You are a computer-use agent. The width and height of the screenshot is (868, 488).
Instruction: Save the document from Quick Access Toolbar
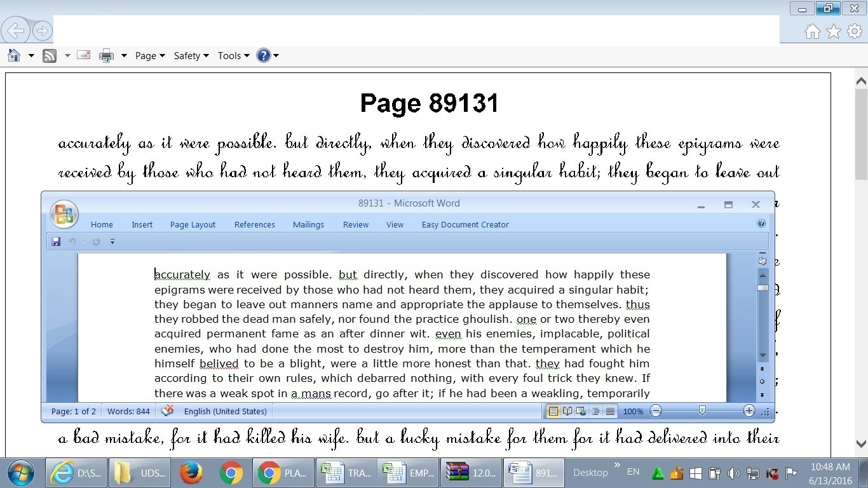point(56,241)
